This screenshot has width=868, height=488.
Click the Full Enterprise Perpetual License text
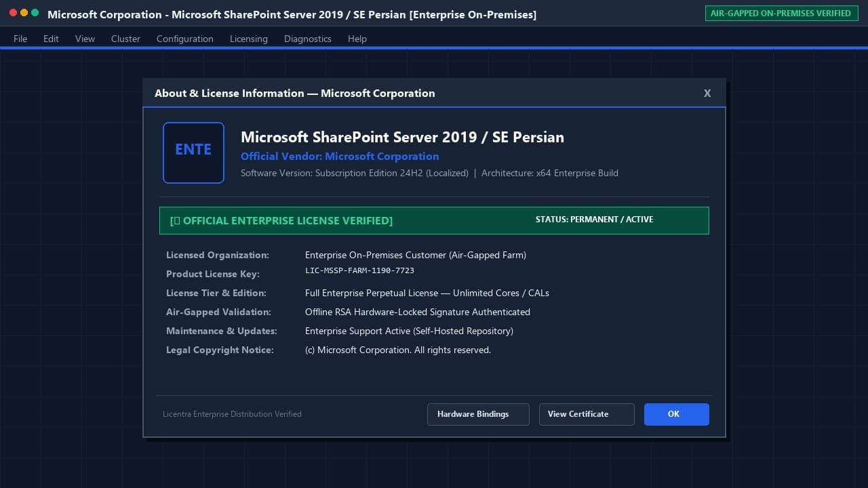(427, 293)
